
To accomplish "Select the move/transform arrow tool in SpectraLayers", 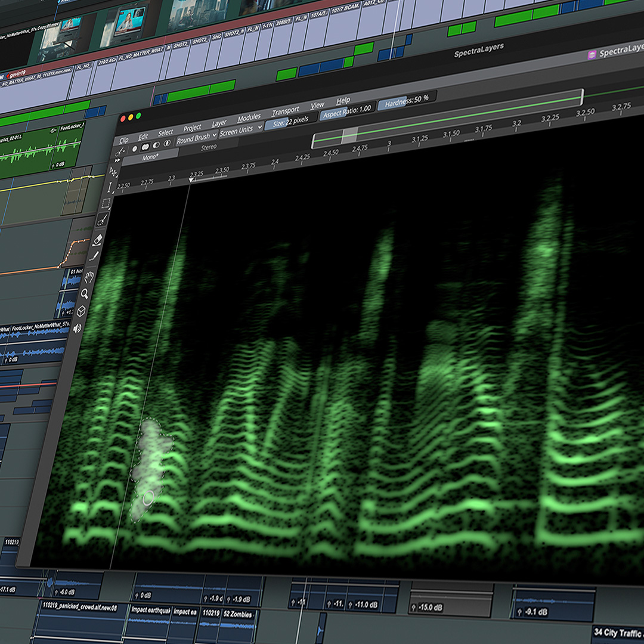I will [x=113, y=172].
